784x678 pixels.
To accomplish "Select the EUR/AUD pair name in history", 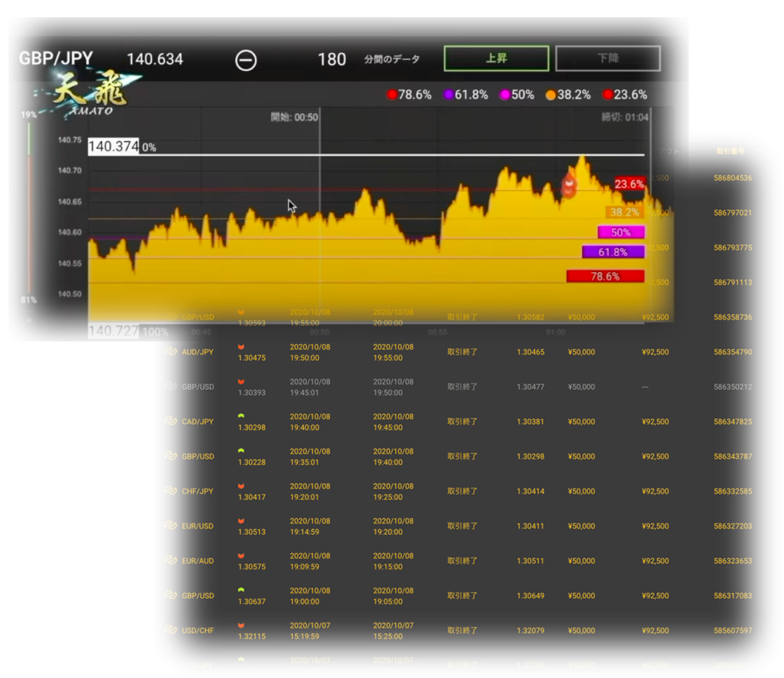I will pos(198,561).
